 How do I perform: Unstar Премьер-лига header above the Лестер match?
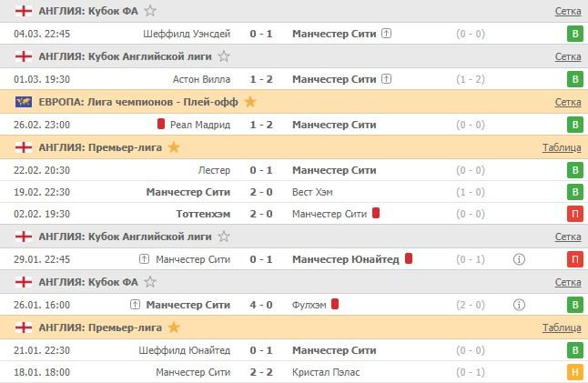click(174, 147)
